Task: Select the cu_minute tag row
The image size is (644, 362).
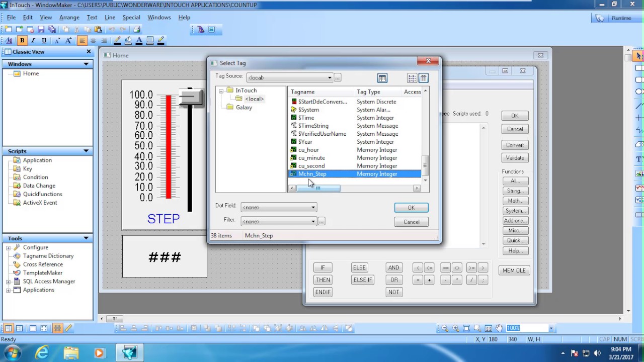Action: (x=355, y=158)
